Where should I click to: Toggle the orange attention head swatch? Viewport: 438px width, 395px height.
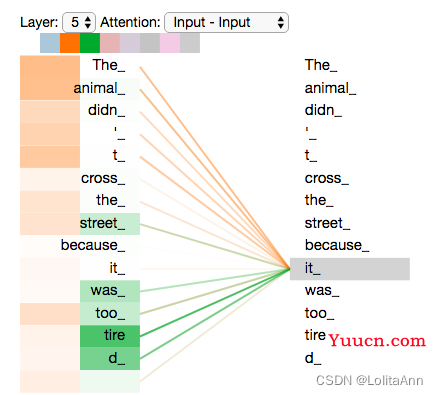point(70,43)
